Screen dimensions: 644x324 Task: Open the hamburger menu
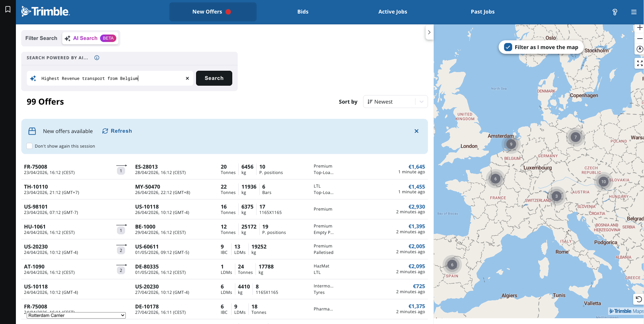[634, 12]
